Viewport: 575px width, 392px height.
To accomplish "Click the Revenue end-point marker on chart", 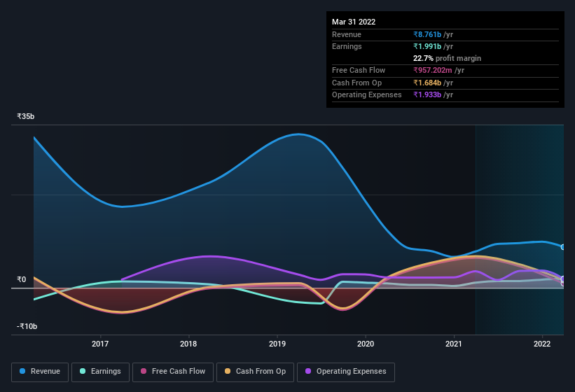I will point(563,247).
